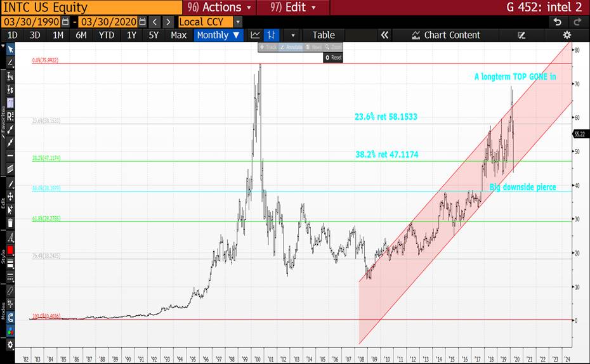Select the Max range tab
This screenshot has width=590, height=364.
tap(178, 35)
